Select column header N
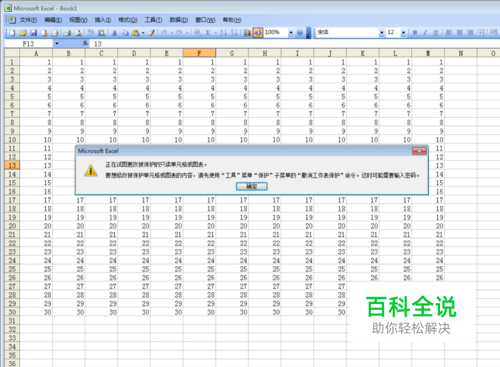The height and width of the screenshot is (367, 500). 461,53
